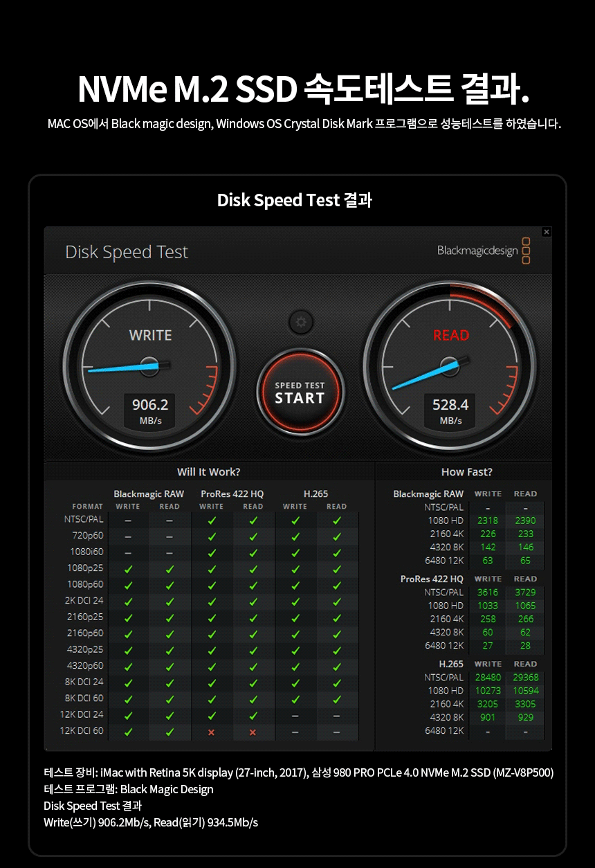
Task: Click the Blackmagic RAW WRITE checkmark for 1080p25
Action: pos(128,569)
